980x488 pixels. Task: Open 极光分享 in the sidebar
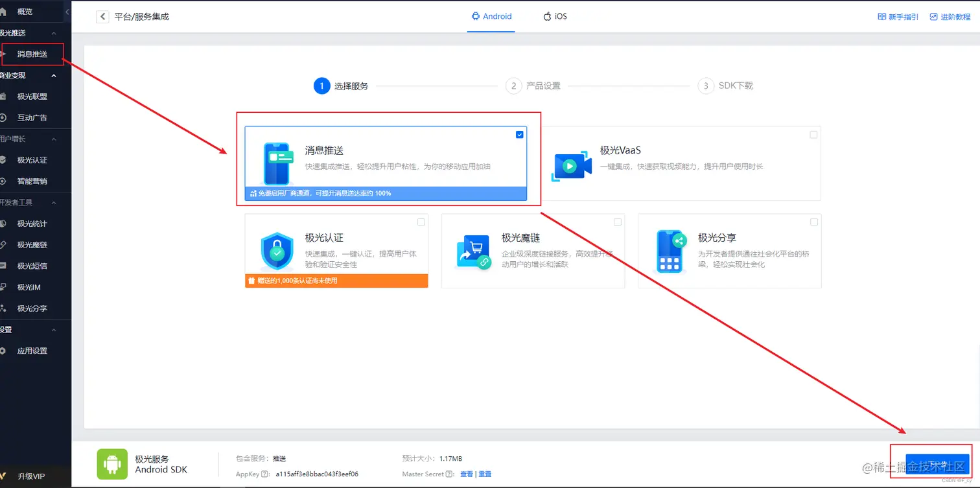point(32,308)
